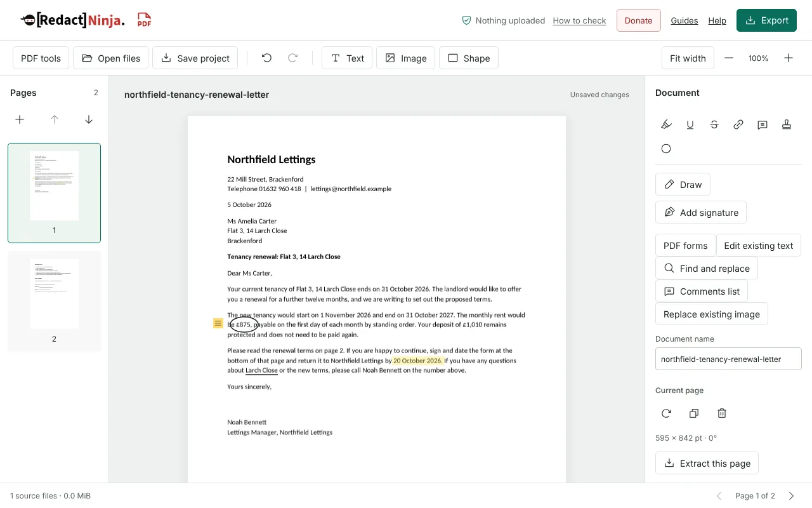Viewport: 812px width, 508px height.
Task: Focus the Document name input field
Action: [x=728, y=359]
